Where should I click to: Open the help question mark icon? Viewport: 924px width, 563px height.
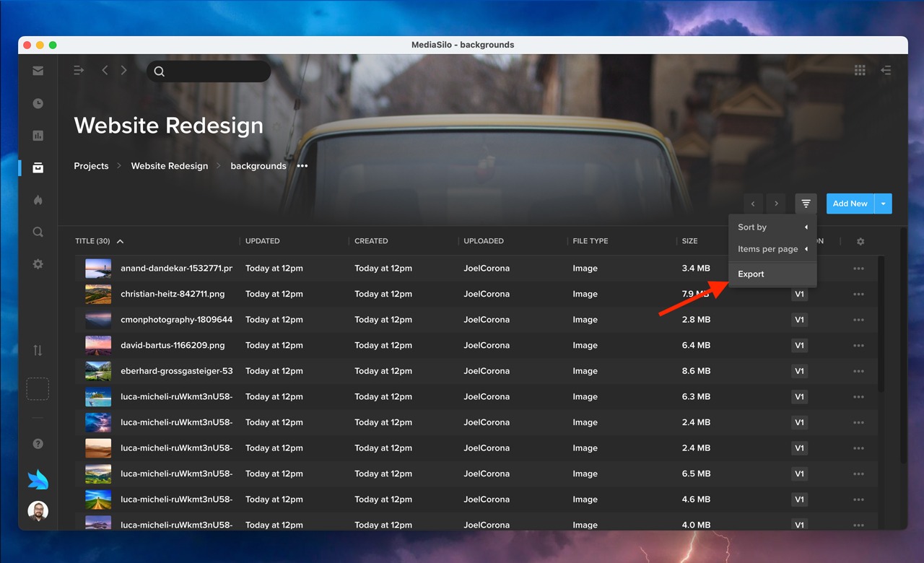38,444
